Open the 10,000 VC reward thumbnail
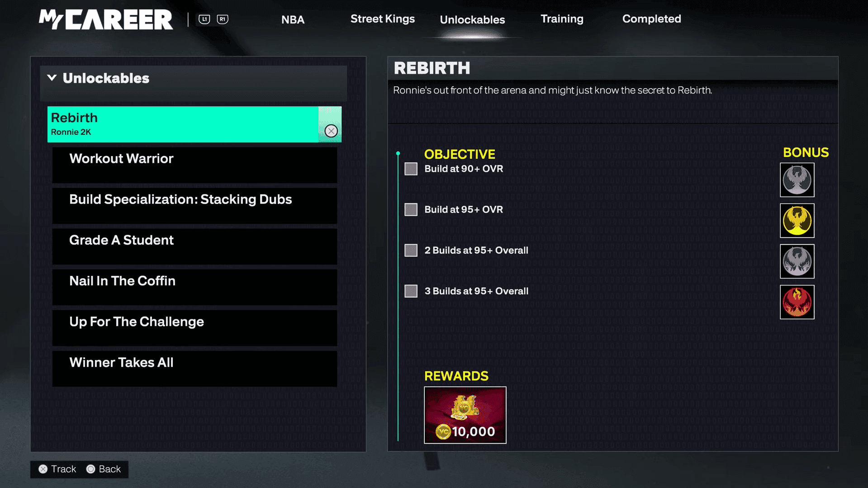 465,415
